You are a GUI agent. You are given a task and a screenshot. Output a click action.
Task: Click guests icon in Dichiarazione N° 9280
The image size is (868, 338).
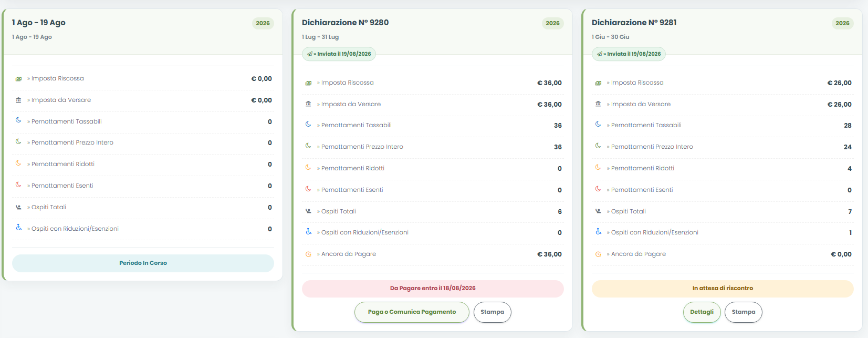(308, 211)
